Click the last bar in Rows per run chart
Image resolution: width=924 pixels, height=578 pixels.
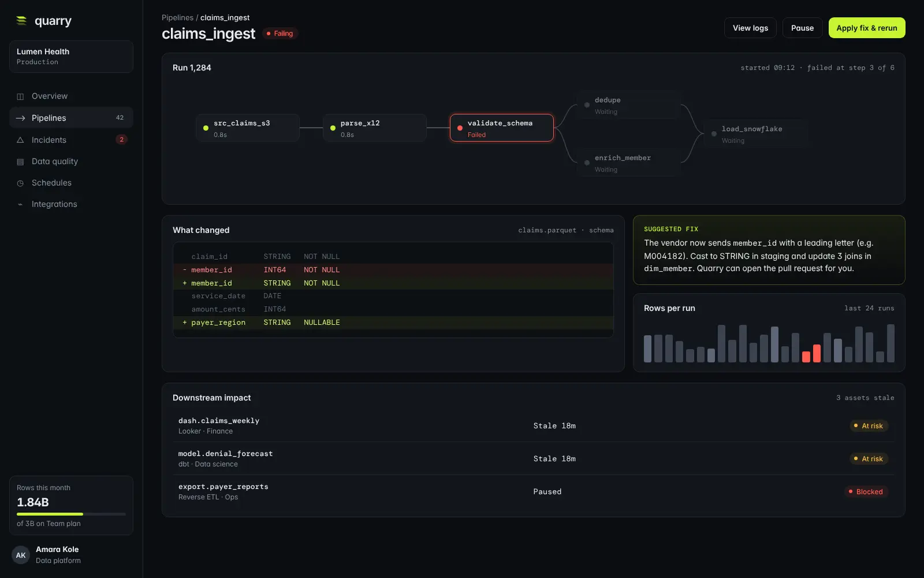(x=891, y=343)
